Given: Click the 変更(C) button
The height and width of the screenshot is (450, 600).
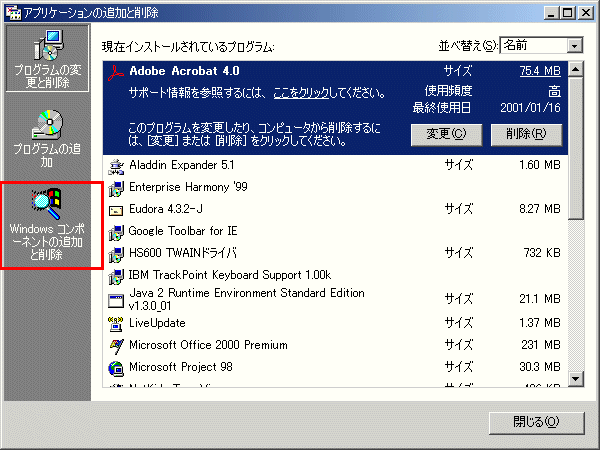Looking at the screenshot, I should 446,135.
